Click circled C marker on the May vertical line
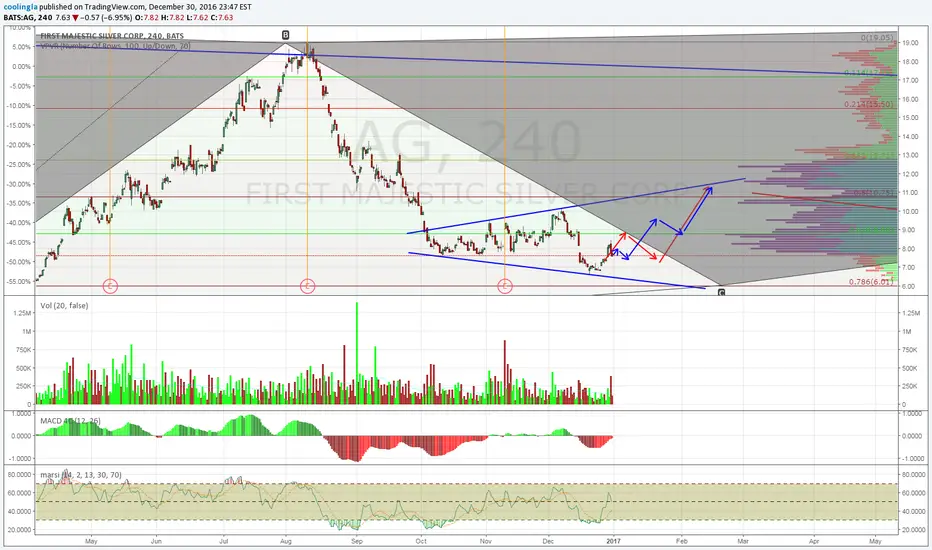932x550 pixels. click(111, 286)
